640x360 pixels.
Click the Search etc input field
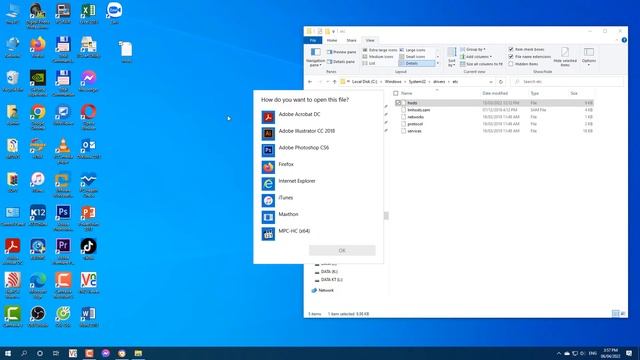pos(567,82)
